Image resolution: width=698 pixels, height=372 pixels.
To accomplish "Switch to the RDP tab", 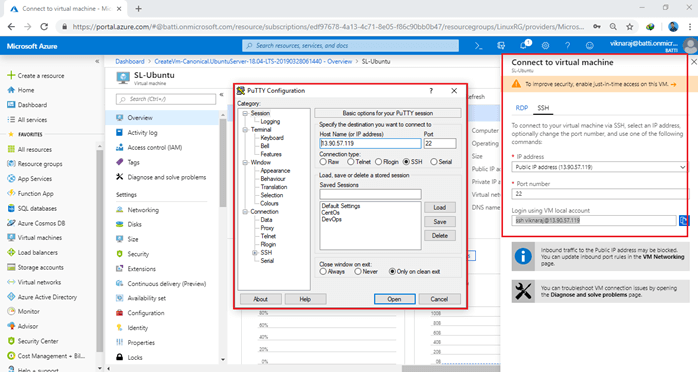I will point(522,108).
